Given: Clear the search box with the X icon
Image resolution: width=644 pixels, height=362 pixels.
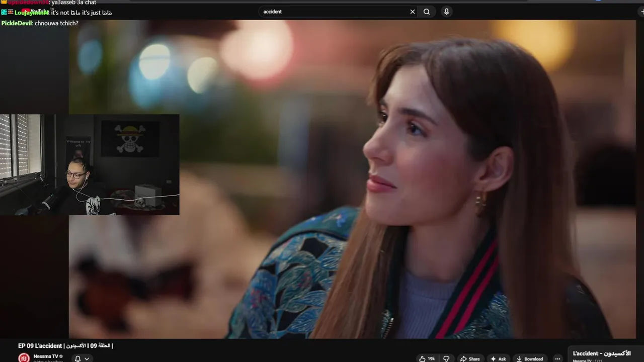Looking at the screenshot, I should 413,12.
